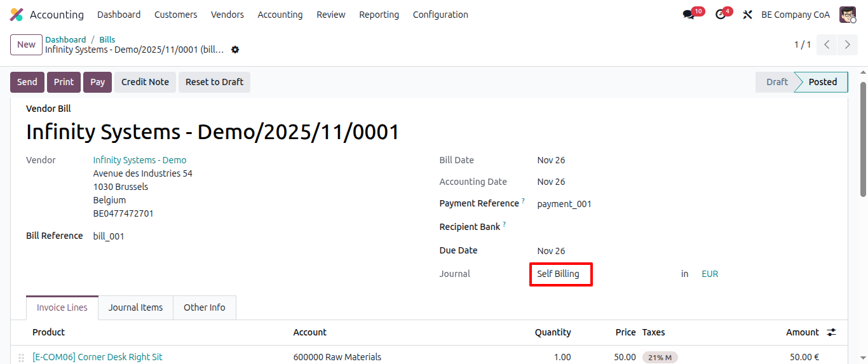The width and height of the screenshot is (868, 364).
Task: Click the gear actions icon beside the bill name
Action: click(x=235, y=50)
